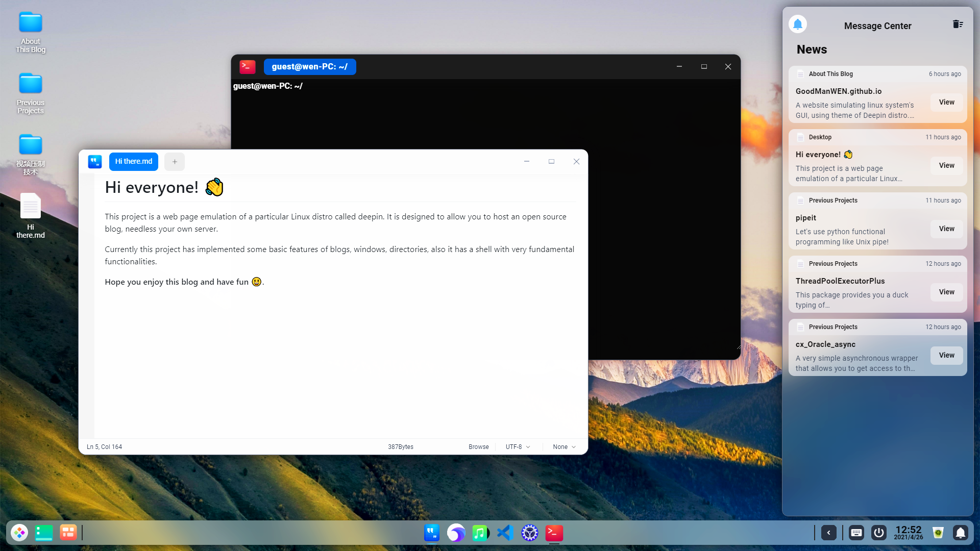Image resolution: width=980 pixels, height=551 pixels.
Task: Open the launcher from the dock
Action: 19,533
